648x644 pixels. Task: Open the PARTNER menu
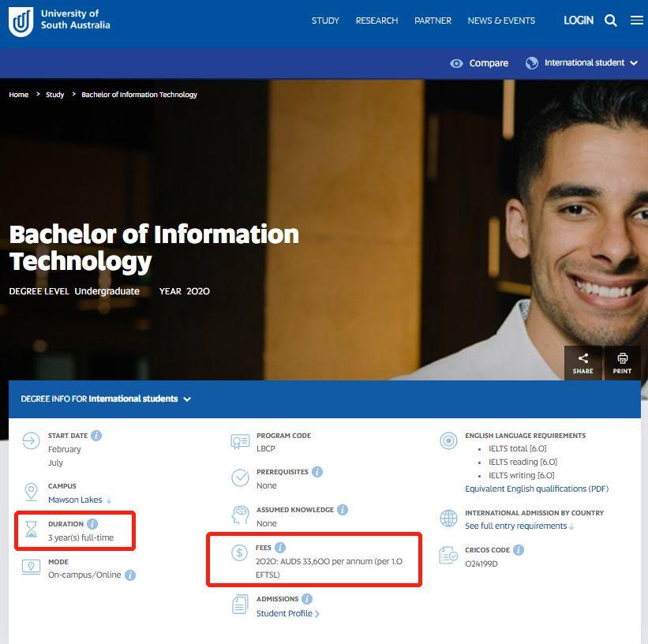433,21
